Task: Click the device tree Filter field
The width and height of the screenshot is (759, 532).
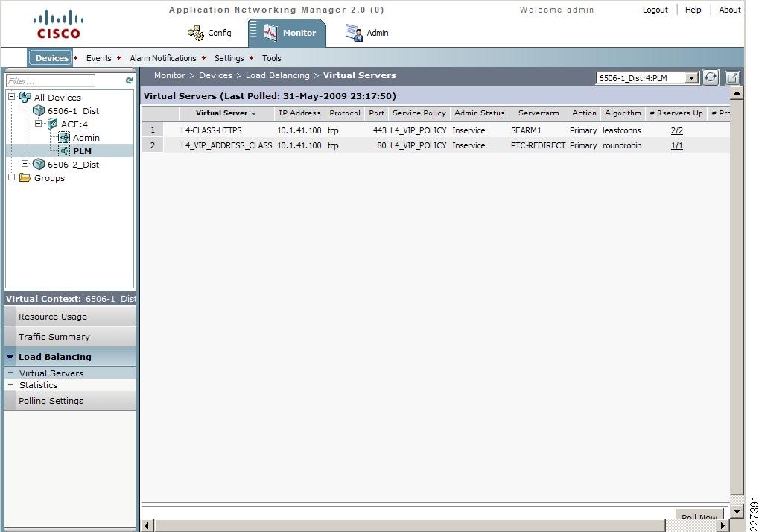Action: tap(51, 80)
